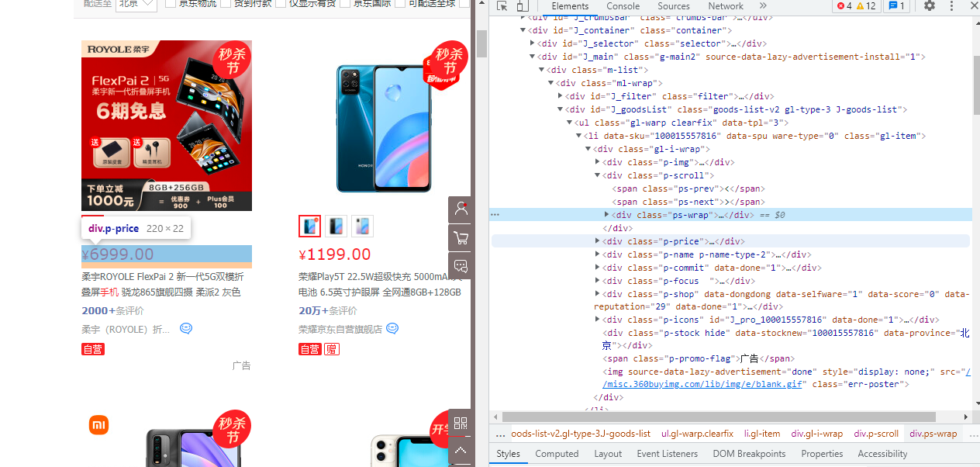Toggle the device toolbar icon
980x467 pixels.
point(522,6)
